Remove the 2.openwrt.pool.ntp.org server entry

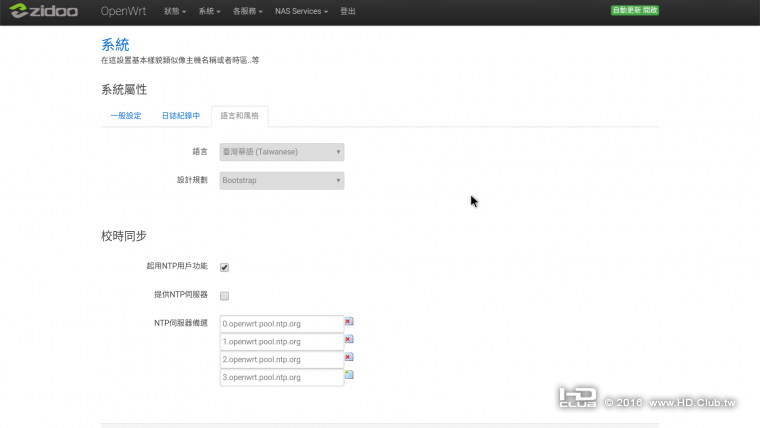(349, 357)
